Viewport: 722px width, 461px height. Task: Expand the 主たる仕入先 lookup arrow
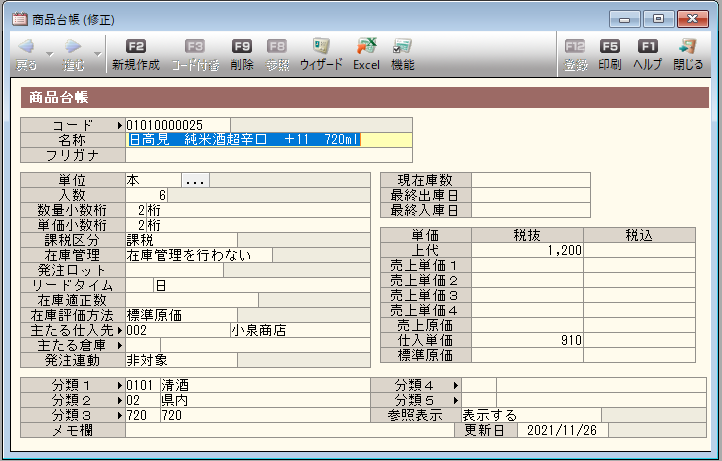(x=120, y=330)
